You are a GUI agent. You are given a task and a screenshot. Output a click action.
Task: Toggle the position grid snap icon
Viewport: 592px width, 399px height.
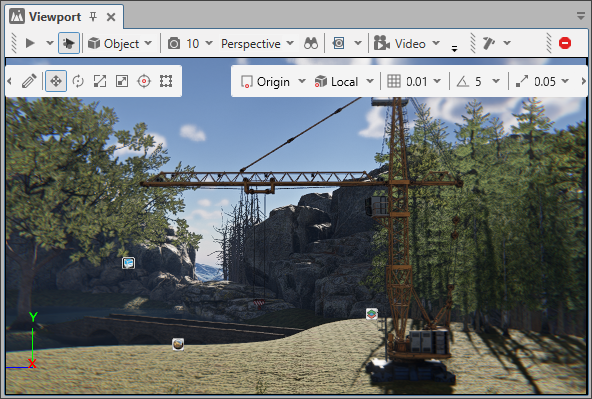coord(394,81)
